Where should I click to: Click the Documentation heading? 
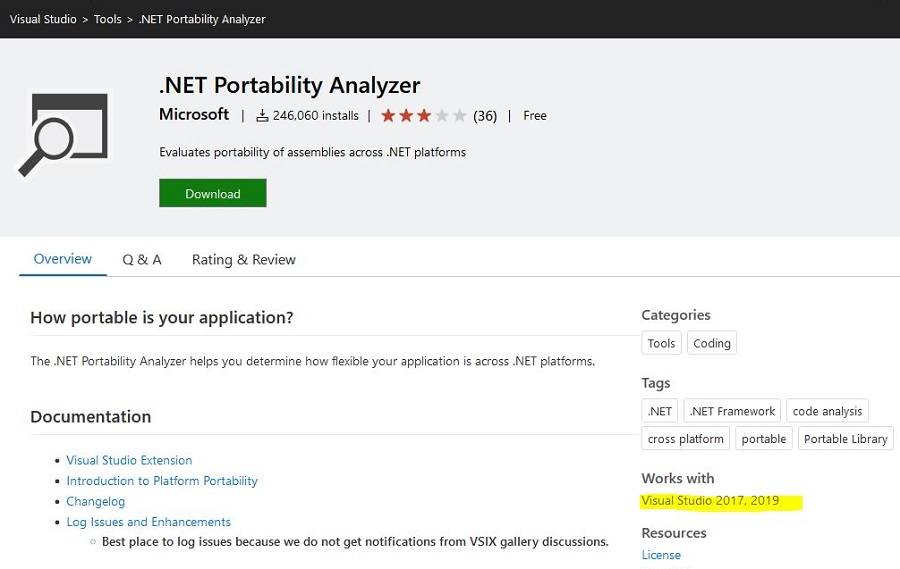[91, 416]
